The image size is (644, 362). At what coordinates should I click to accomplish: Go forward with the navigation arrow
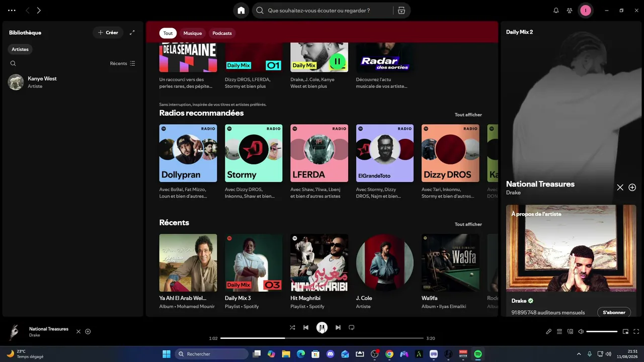tap(39, 10)
